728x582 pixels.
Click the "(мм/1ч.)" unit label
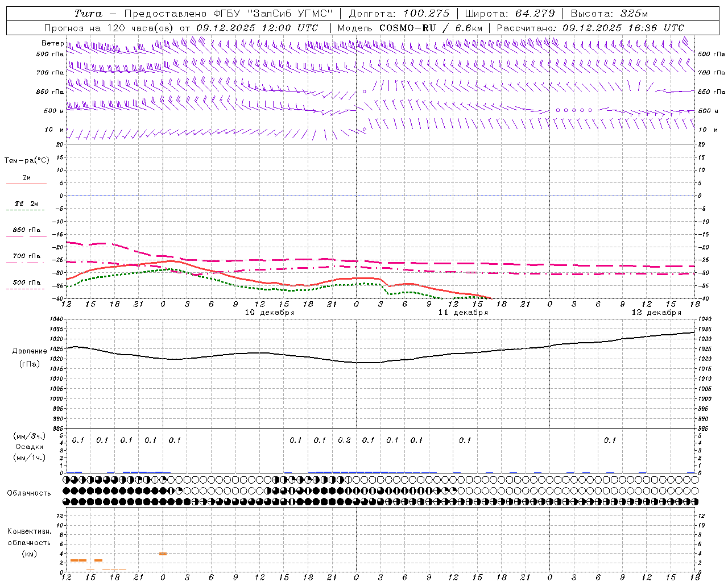[29, 458]
